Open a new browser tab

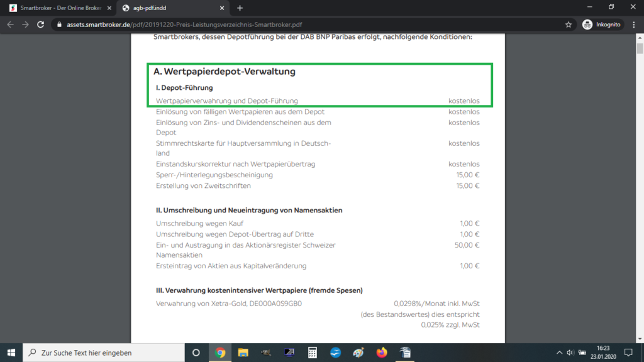point(240,8)
